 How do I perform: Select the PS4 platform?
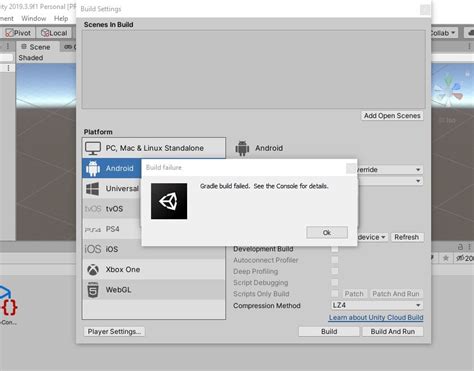point(112,229)
